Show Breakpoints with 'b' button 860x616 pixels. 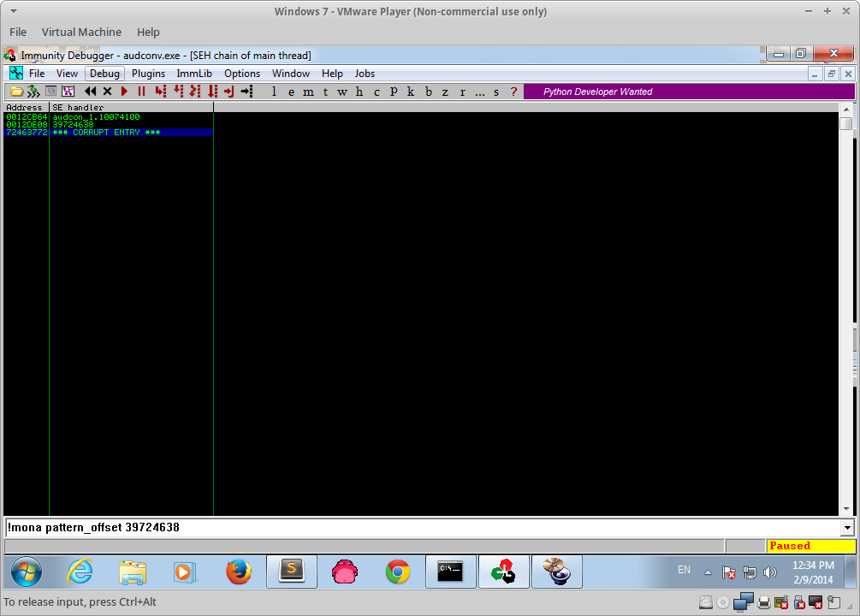pos(429,92)
